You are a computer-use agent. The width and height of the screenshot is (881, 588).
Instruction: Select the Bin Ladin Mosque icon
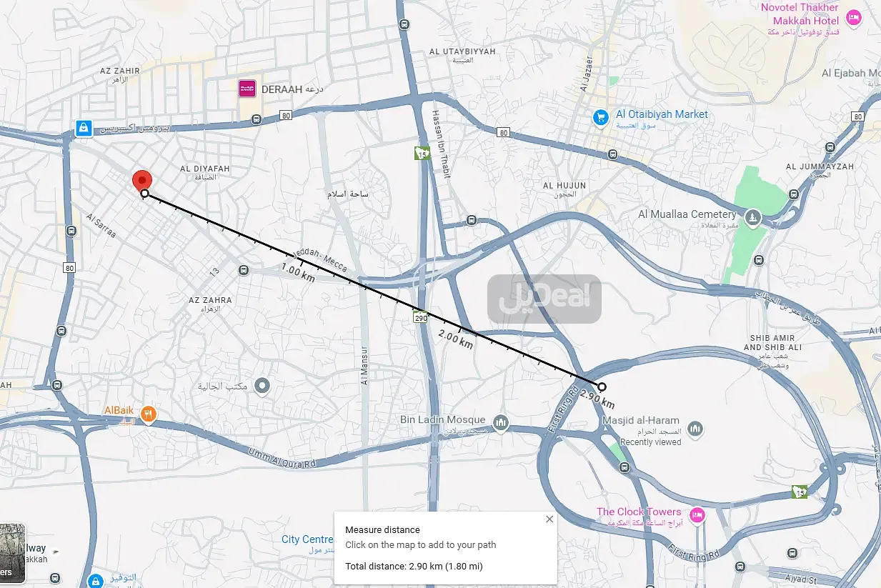pyautogui.click(x=501, y=423)
